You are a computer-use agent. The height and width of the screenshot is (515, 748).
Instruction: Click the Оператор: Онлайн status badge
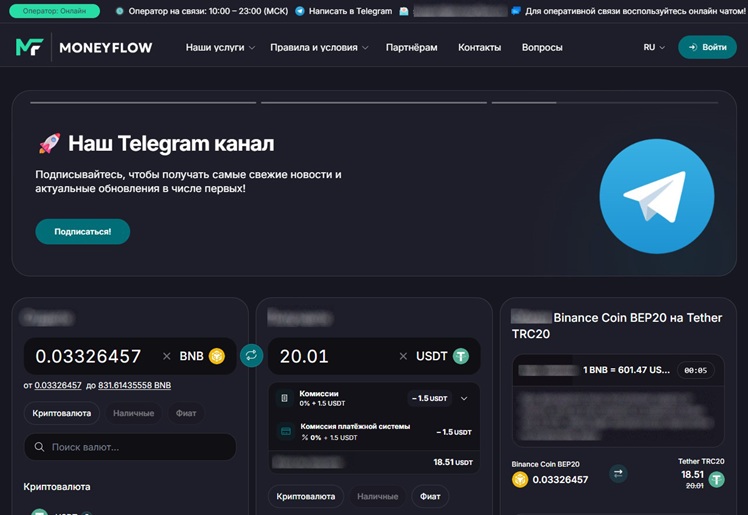coord(54,11)
